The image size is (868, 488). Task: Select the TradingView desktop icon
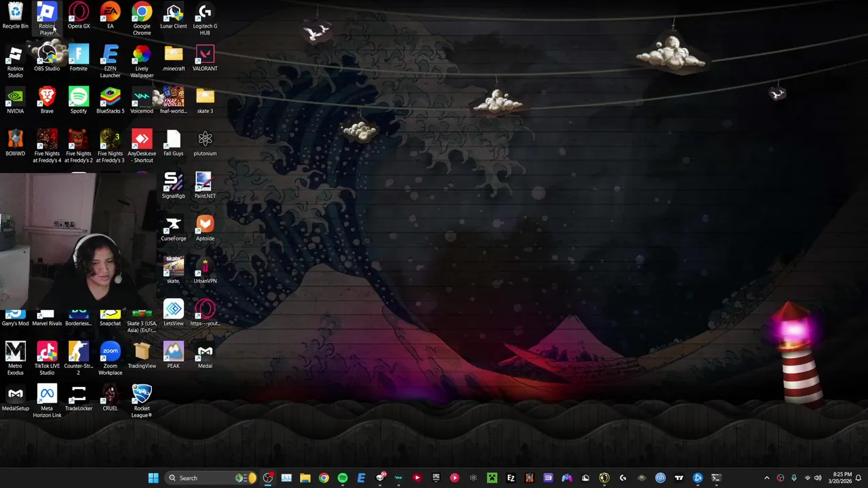pos(142,356)
